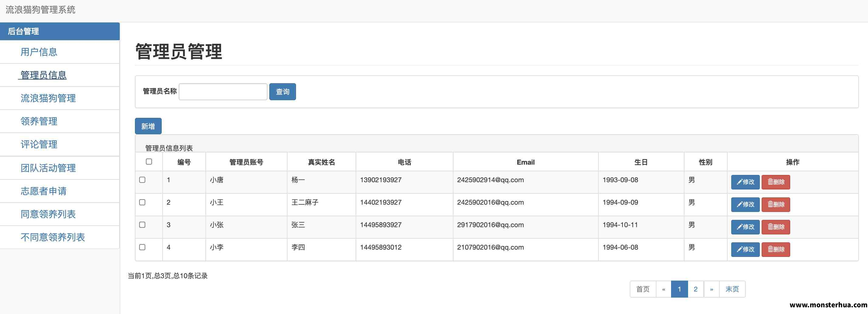The height and width of the screenshot is (314, 868).
Task: Select page 1 in pagination
Action: tap(679, 289)
